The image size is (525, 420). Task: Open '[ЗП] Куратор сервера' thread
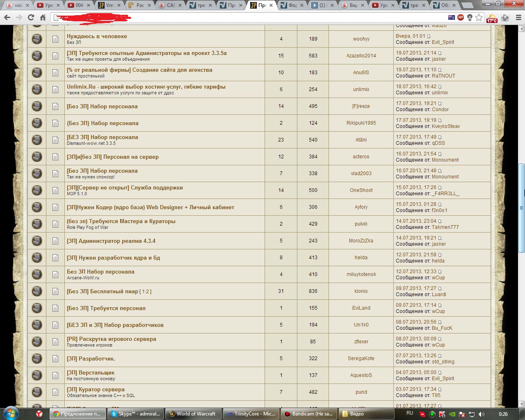click(x=96, y=389)
